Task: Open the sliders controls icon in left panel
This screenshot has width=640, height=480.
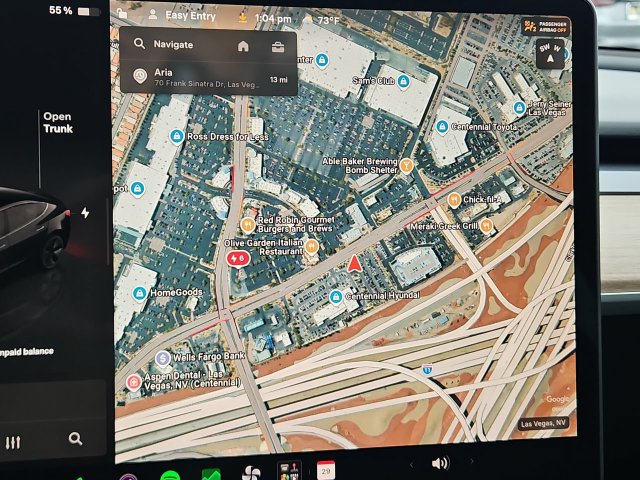Action: coord(13,442)
